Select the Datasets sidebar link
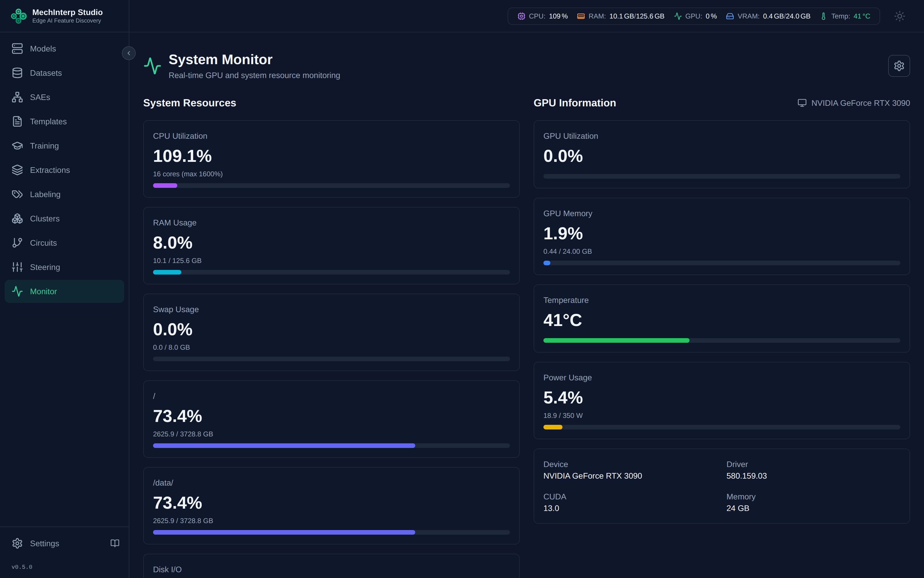 pos(64,73)
